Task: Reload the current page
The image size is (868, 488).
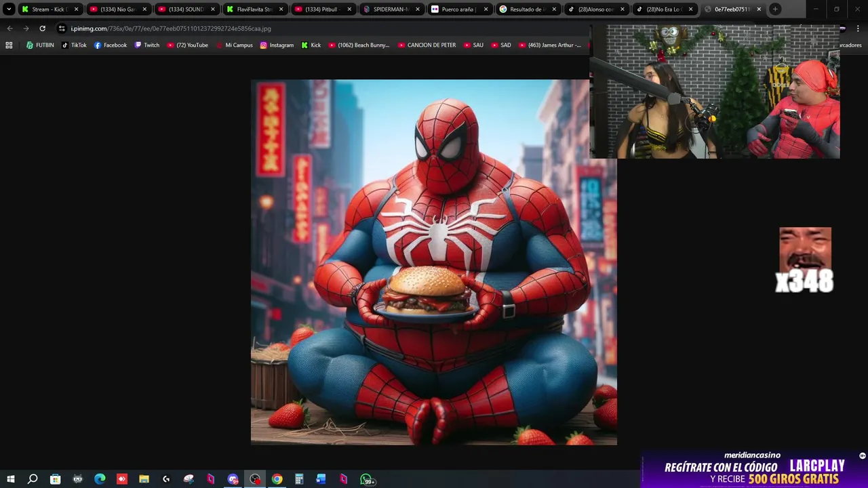Action: pyautogui.click(x=42, y=28)
